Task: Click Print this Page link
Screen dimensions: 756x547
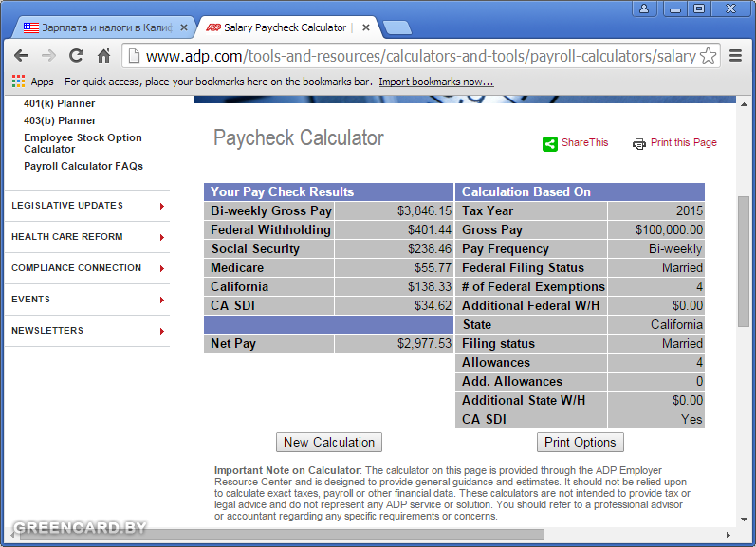Action: click(684, 142)
